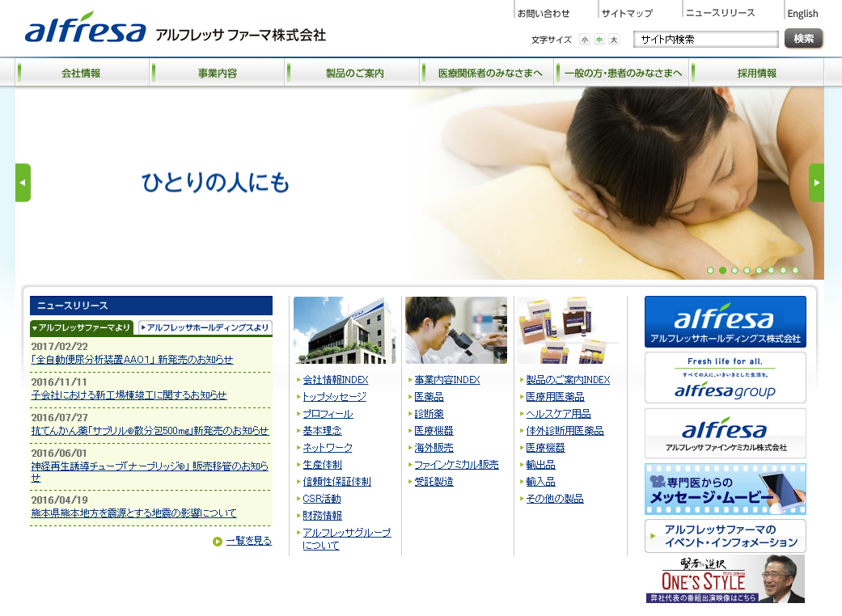The image size is (842, 616).
Task: Switch to アルフレッサファーマより news tab
Action: tap(82, 327)
